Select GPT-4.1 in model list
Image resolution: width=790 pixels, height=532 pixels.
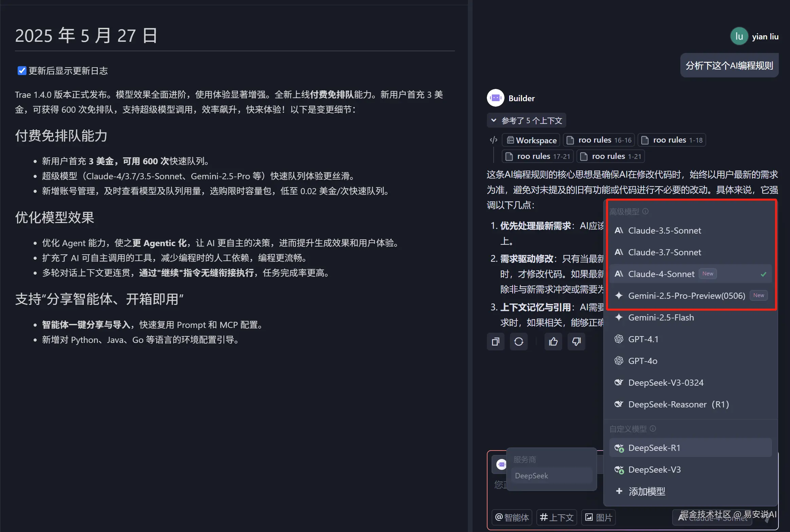coord(643,339)
